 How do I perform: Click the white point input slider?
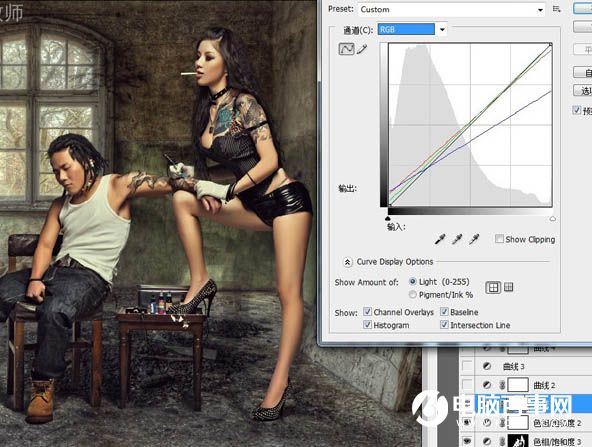tap(552, 219)
